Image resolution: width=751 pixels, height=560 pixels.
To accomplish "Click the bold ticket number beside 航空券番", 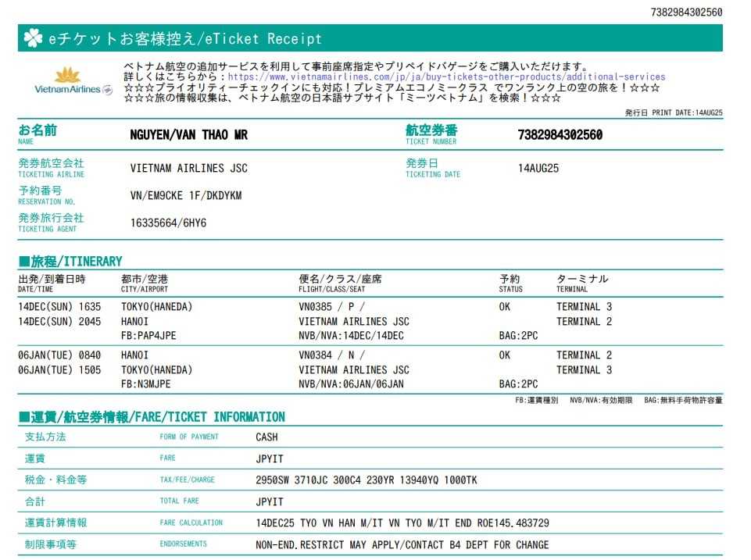I will coord(560,135).
